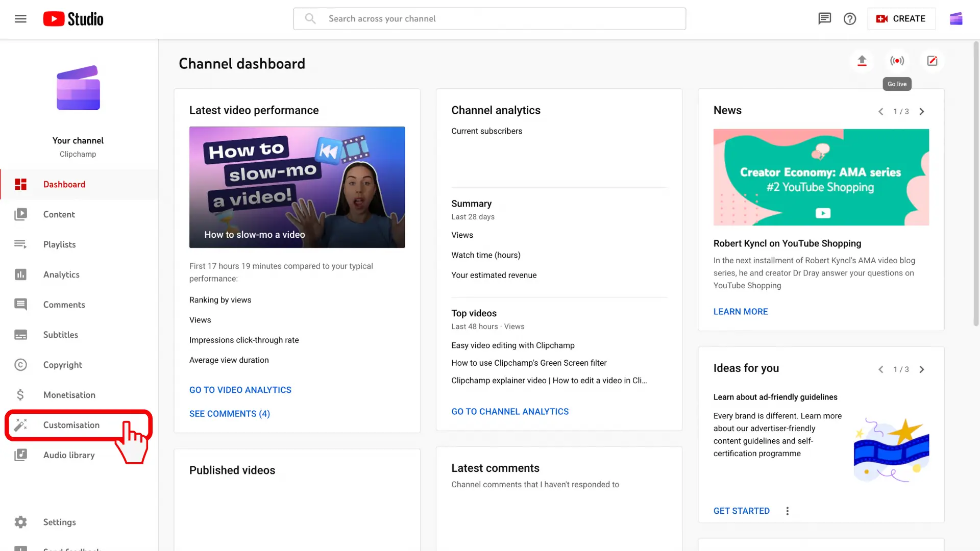Click the Customisation menu item
Screen dimensions: 980x551
point(71,424)
